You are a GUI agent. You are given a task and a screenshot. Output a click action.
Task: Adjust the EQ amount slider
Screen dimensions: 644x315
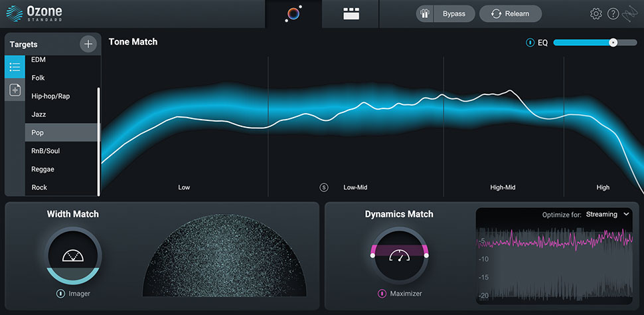click(613, 43)
